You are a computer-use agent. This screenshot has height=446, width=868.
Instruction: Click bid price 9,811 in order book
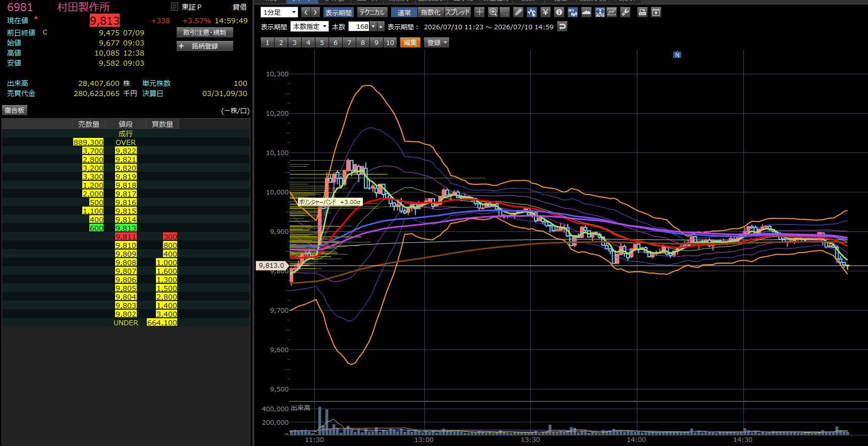126,236
